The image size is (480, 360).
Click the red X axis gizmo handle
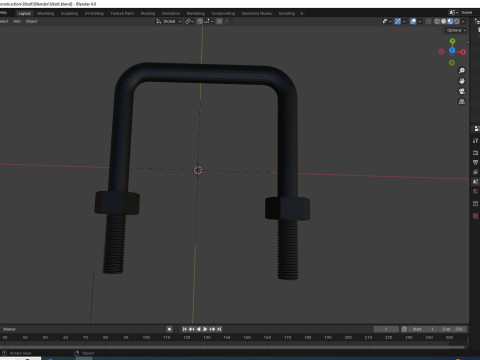click(463, 52)
